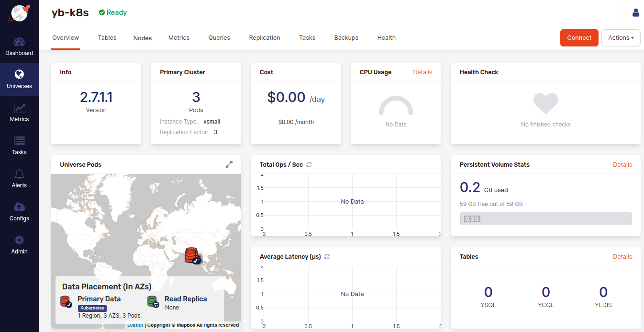Open the Metrics sidebar chart icon
644x332 pixels.
(19, 108)
